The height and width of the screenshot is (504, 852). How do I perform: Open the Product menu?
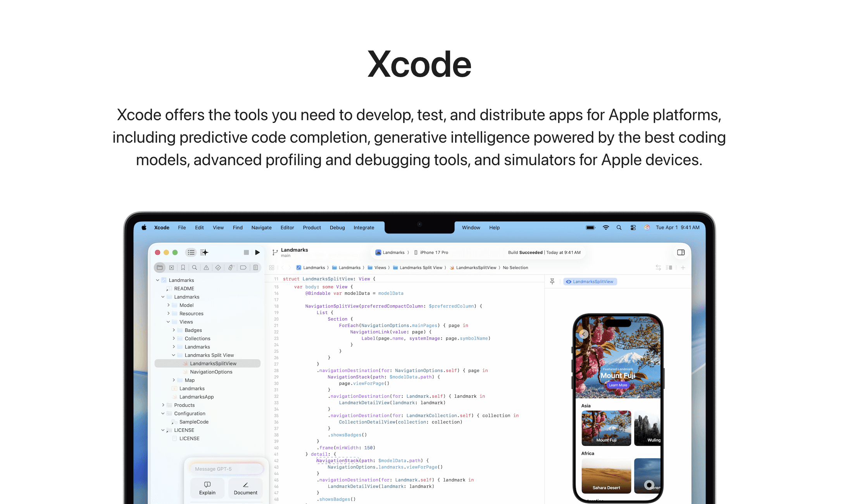click(x=312, y=228)
